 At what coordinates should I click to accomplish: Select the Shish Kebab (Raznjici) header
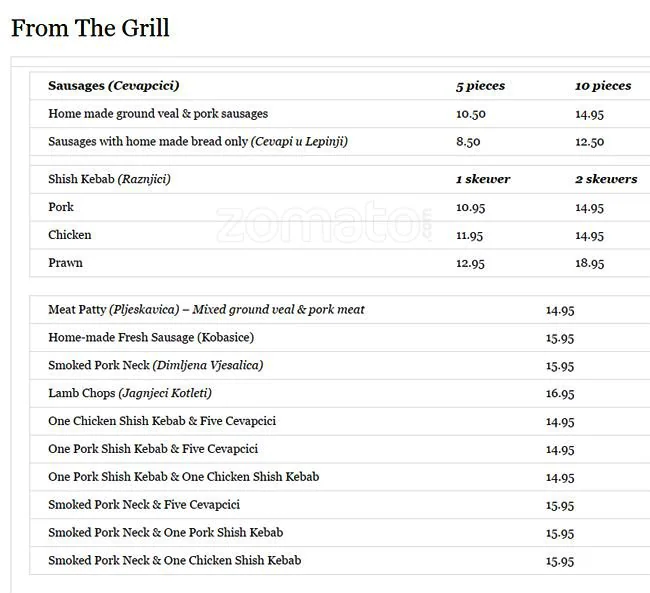click(x=109, y=179)
